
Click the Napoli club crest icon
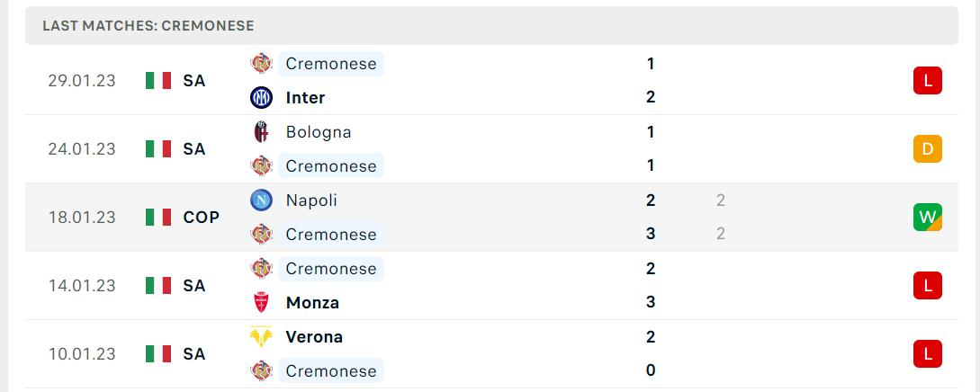click(261, 200)
